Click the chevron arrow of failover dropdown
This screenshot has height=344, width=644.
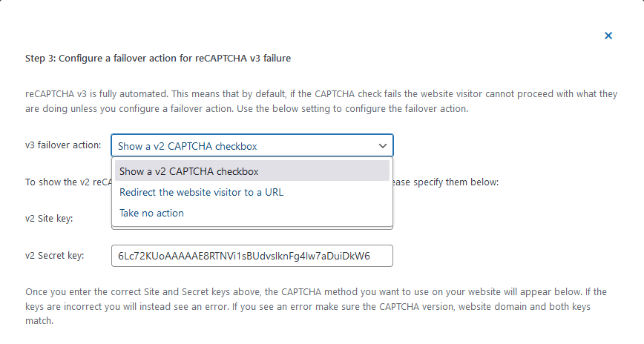click(x=382, y=146)
